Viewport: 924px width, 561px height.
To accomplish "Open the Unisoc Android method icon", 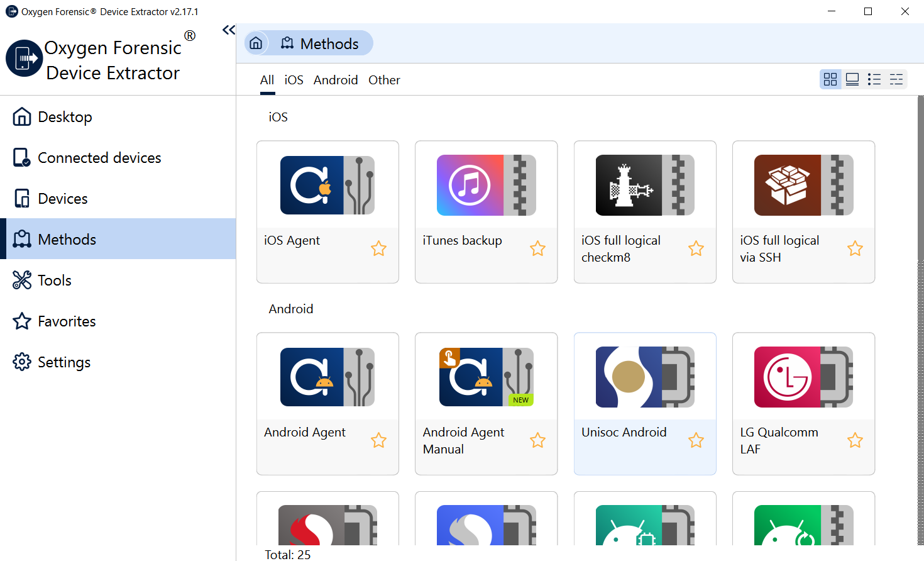I will pyautogui.click(x=645, y=377).
